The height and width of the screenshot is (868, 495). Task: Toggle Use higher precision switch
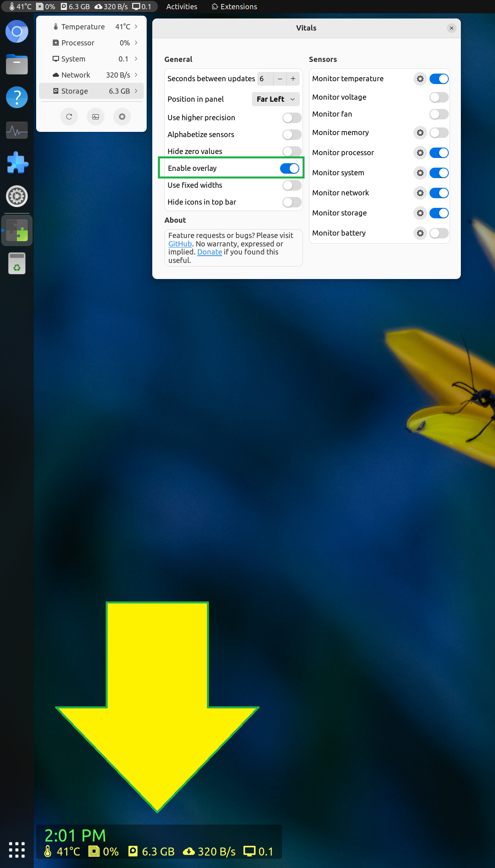pos(292,118)
